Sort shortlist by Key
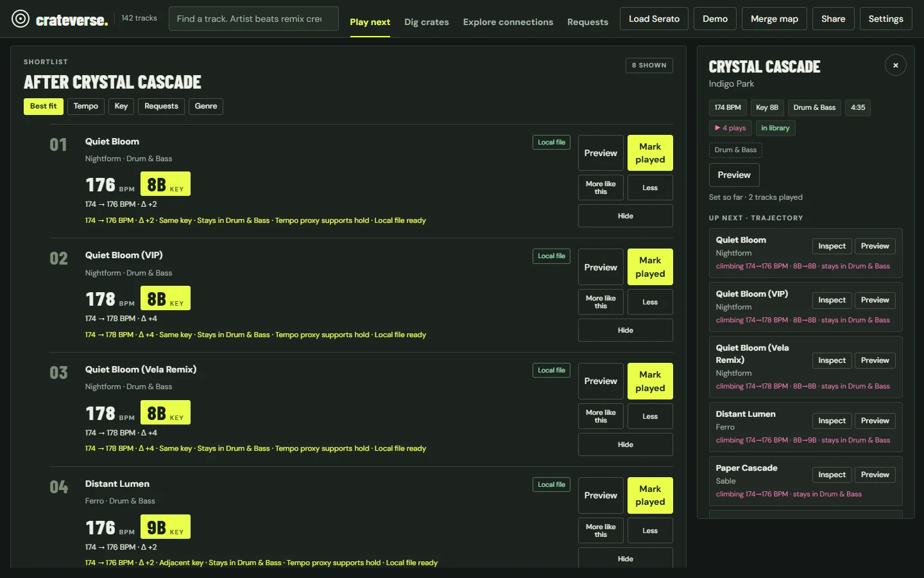The height and width of the screenshot is (578, 924). [x=121, y=106]
